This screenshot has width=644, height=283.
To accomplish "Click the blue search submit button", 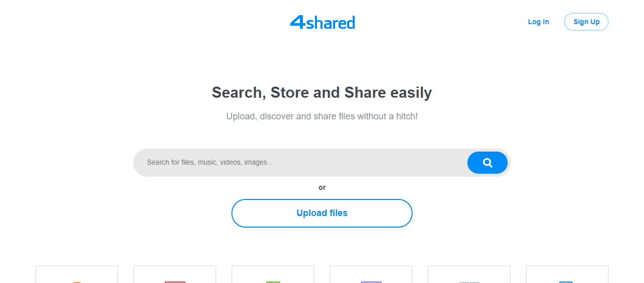I will 488,163.
